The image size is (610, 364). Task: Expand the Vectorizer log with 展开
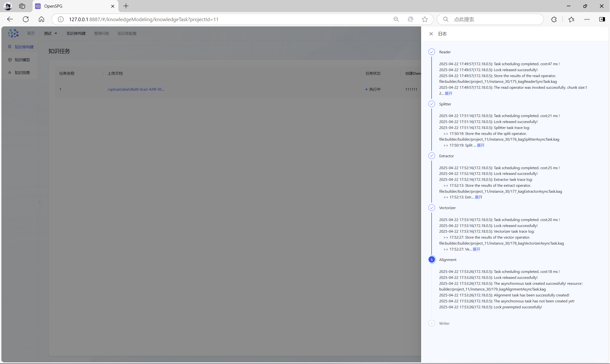[476, 249]
